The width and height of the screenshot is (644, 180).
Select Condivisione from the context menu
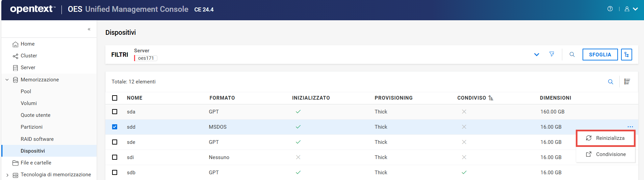click(x=611, y=154)
